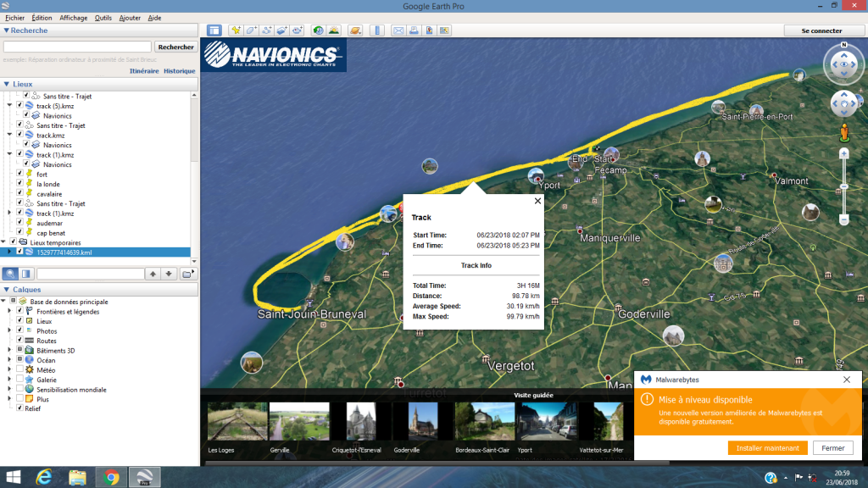Open the ruler measurement tool
This screenshot has height=488, width=868.
377,30
